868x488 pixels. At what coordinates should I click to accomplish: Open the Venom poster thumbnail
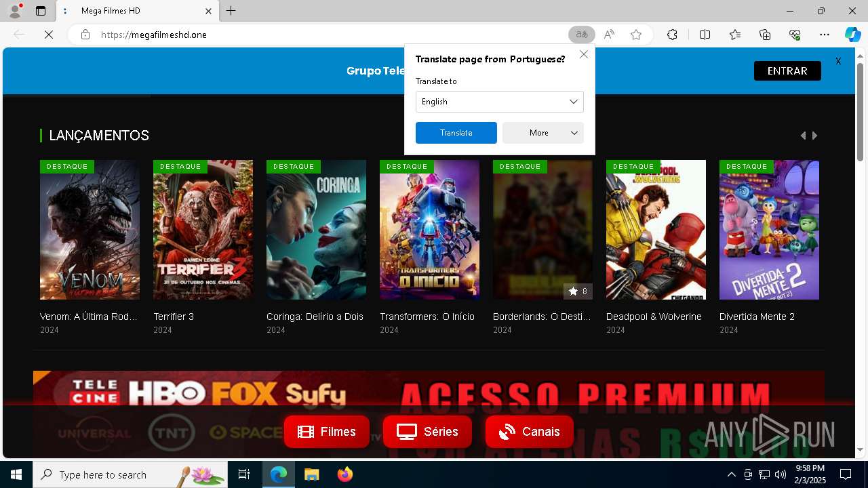[x=90, y=230]
